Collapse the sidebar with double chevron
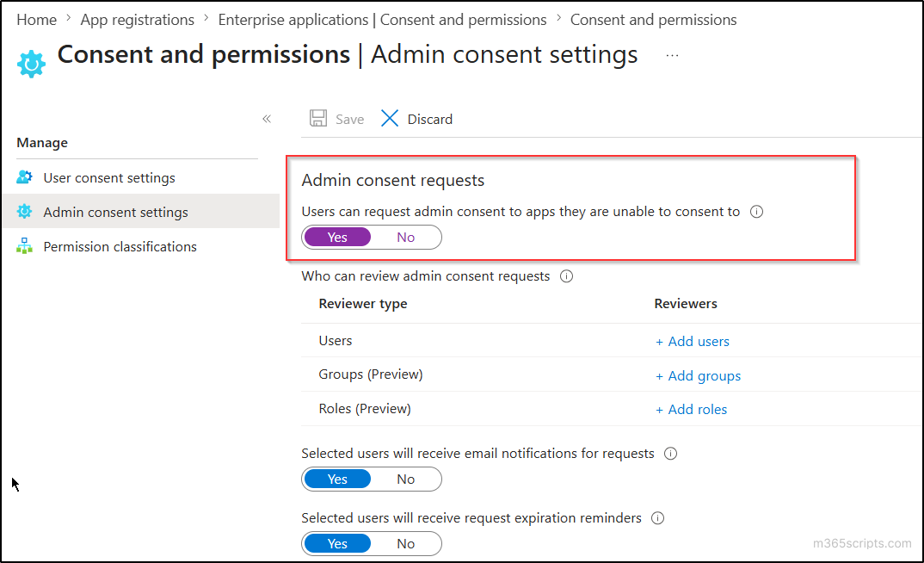 coord(267,119)
